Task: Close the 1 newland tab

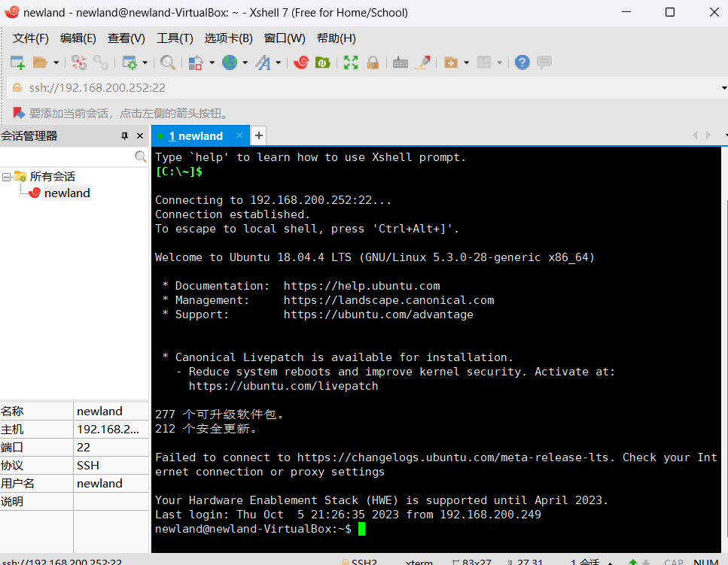Action: (x=239, y=135)
